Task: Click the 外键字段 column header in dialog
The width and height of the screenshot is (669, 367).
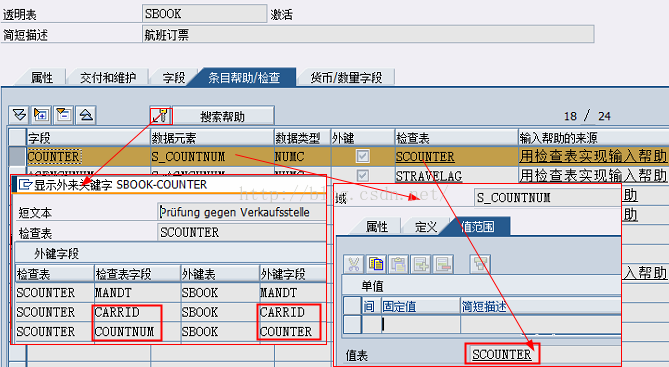Action: coord(292,274)
